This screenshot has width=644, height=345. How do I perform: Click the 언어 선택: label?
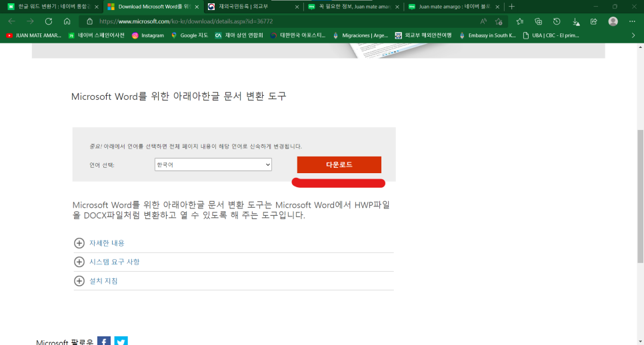[x=102, y=165]
